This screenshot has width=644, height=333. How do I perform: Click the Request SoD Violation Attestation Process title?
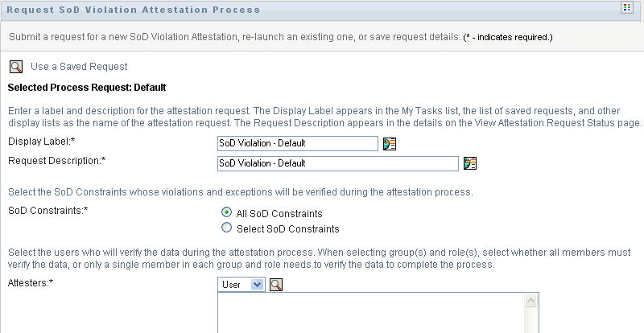134,10
